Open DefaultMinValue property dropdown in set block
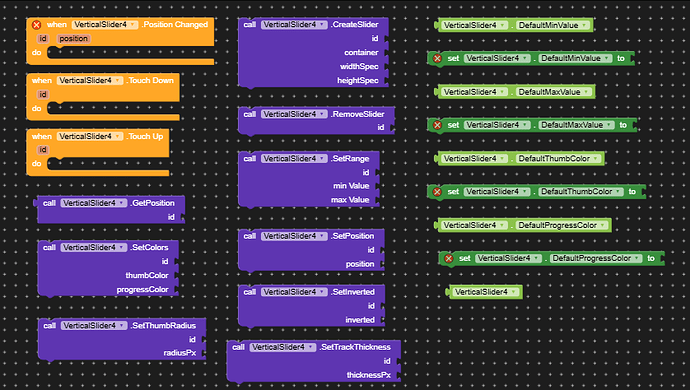Image resolution: width=690 pixels, height=390 pixels. (x=575, y=58)
